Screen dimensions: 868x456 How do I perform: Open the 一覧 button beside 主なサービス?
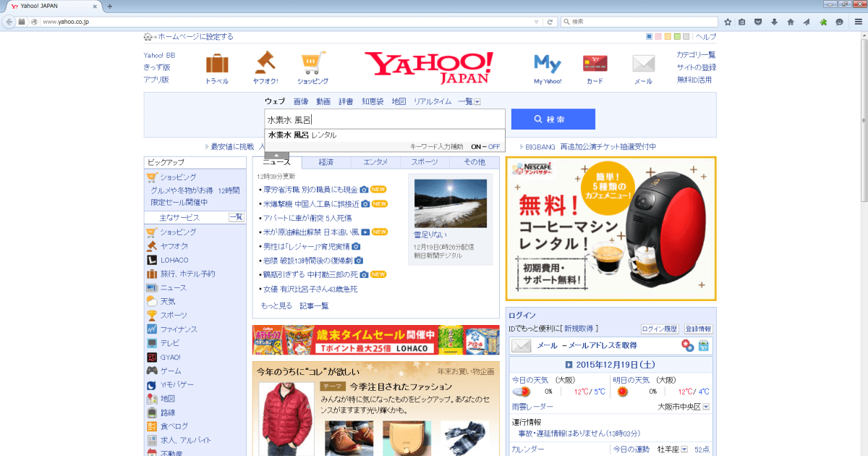tap(236, 217)
